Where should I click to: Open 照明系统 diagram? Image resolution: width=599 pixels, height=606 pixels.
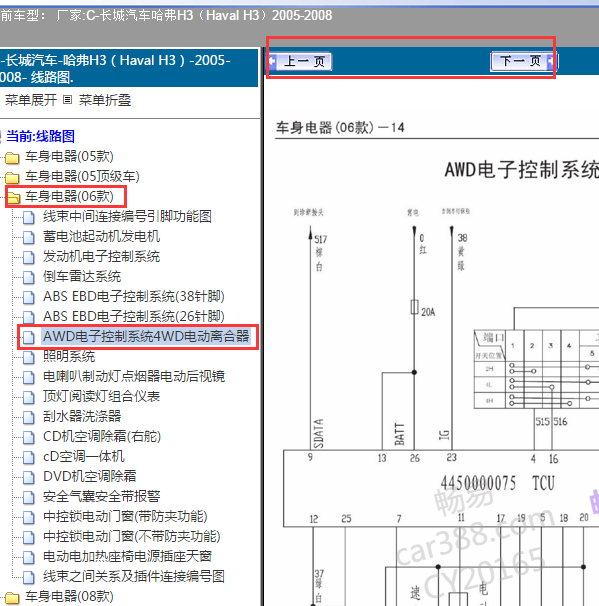click(x=69, y=356)
